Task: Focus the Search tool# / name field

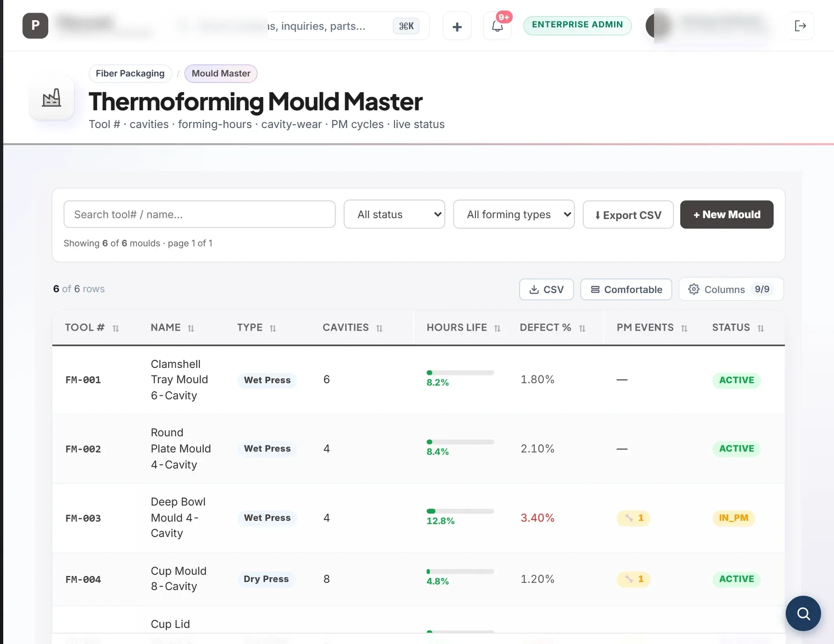Action: [199, 214]
